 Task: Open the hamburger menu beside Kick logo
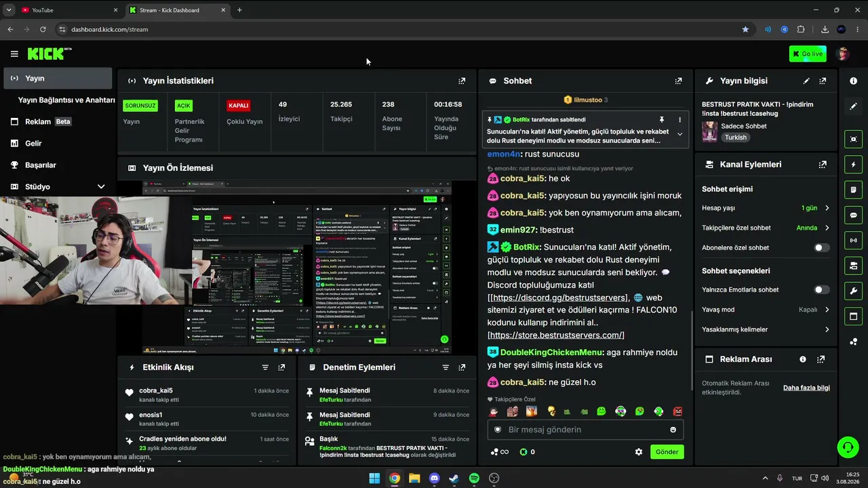(x=14, y=54)
